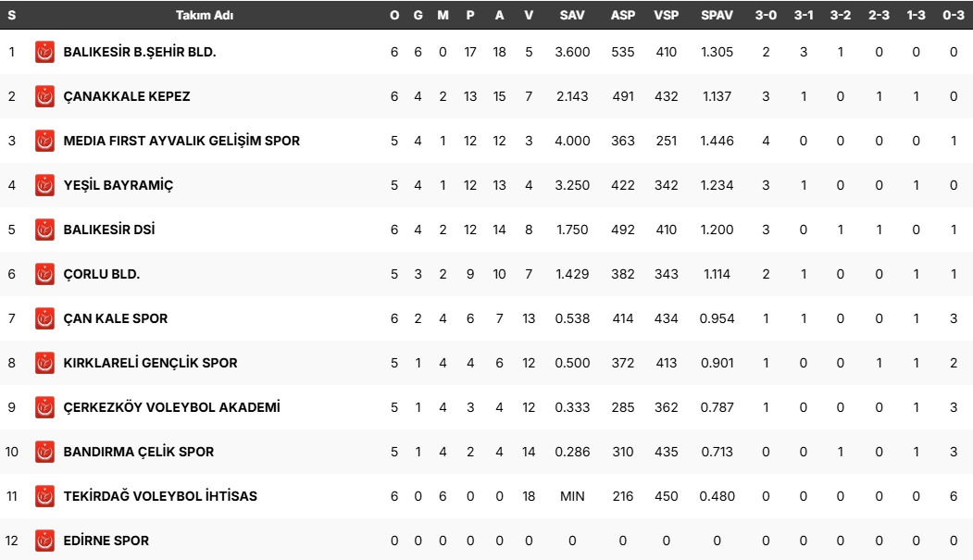Screen dimensions: 973x560
Task: Click the Tekirdağ Voleybol İhtisas logo
Action: pyautogui.click(x=44, y=496)
